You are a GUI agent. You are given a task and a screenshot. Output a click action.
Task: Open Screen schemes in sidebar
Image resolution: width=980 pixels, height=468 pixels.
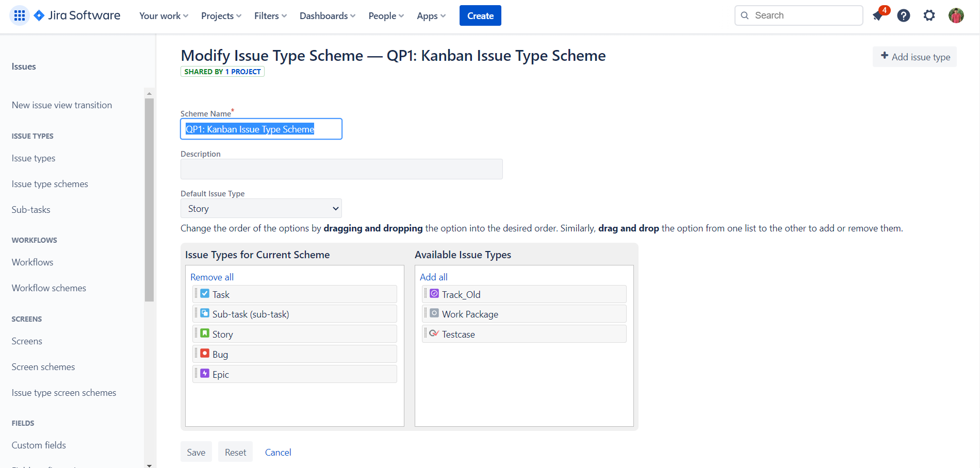click(x=43, y=367)
